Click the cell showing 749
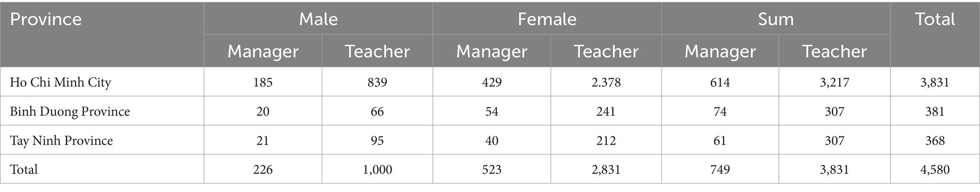Viewport: 980px width, 192px height. click(x=720, y=170)
